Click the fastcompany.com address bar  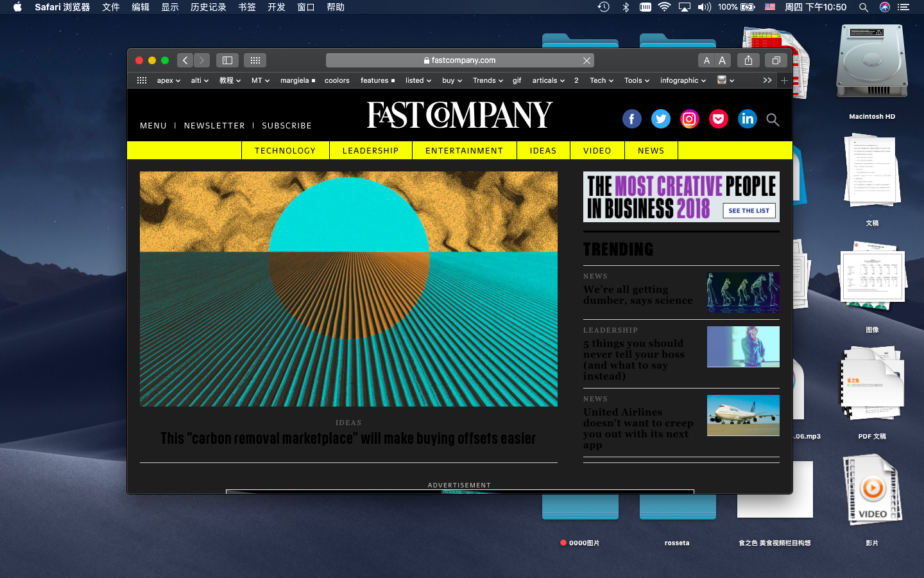pyautogui.click(x=459, y=60)
